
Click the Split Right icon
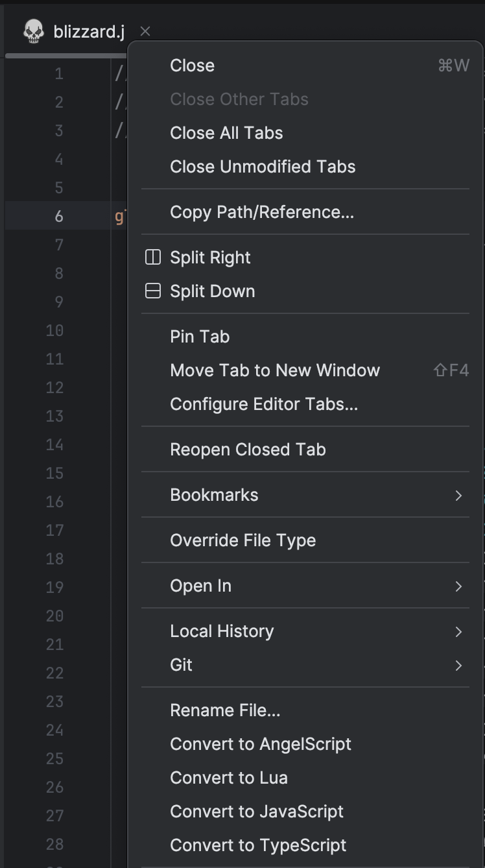click(x=152, y=258)
